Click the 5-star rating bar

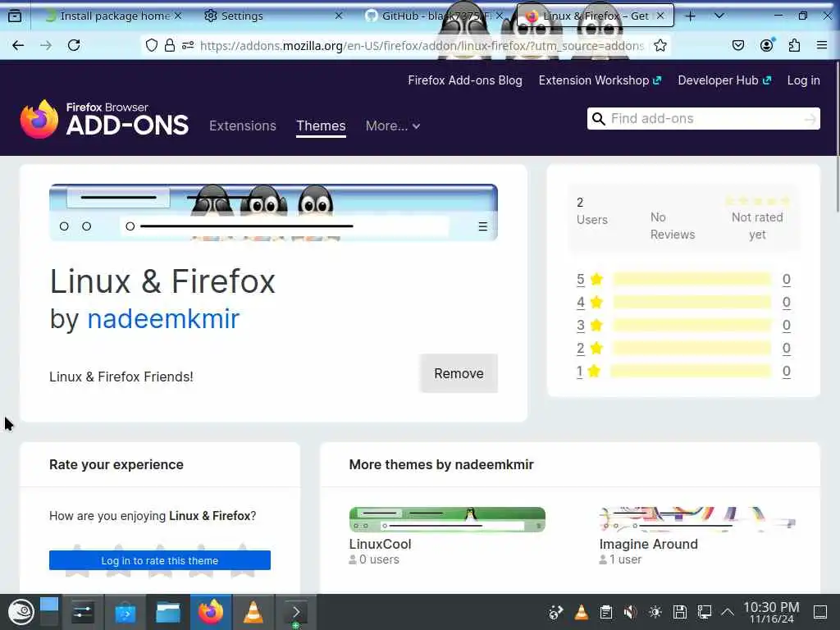(x=692, y=279)
